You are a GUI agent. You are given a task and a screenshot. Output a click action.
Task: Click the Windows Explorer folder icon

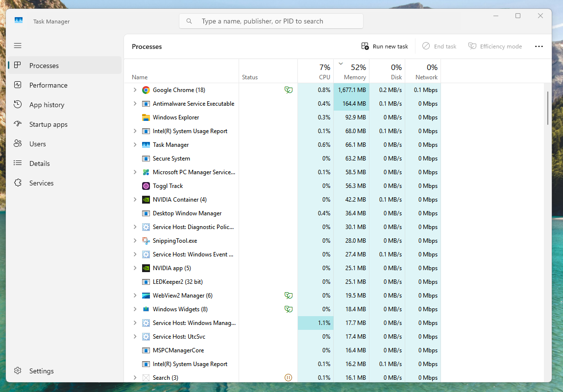(146, 117)
